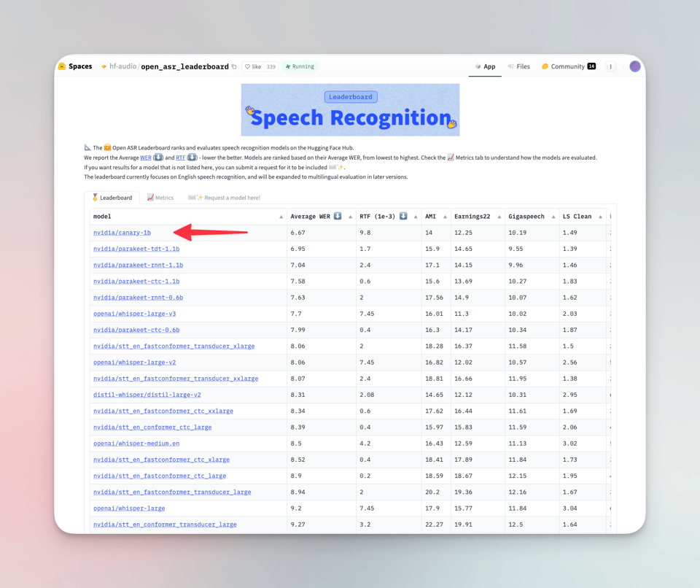
Task: Follow the RTF hyperlink in description
Action: click(180, 158)
